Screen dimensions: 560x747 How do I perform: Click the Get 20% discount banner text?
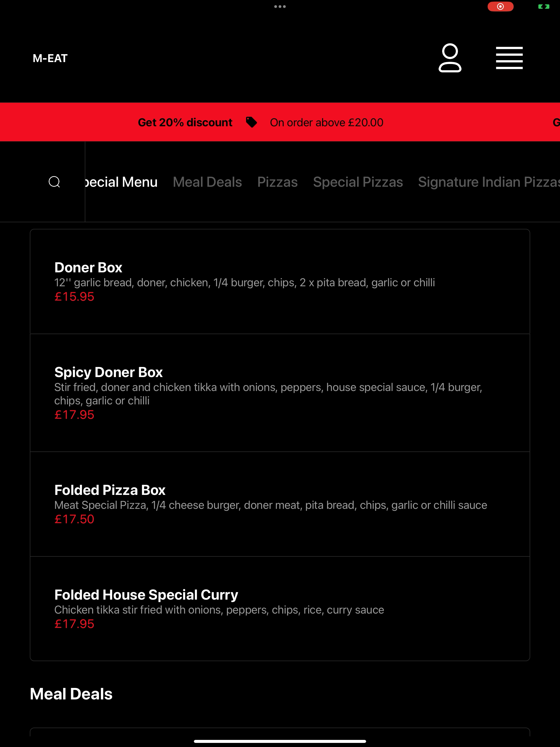pyautogui.click(x=185, y=122)
